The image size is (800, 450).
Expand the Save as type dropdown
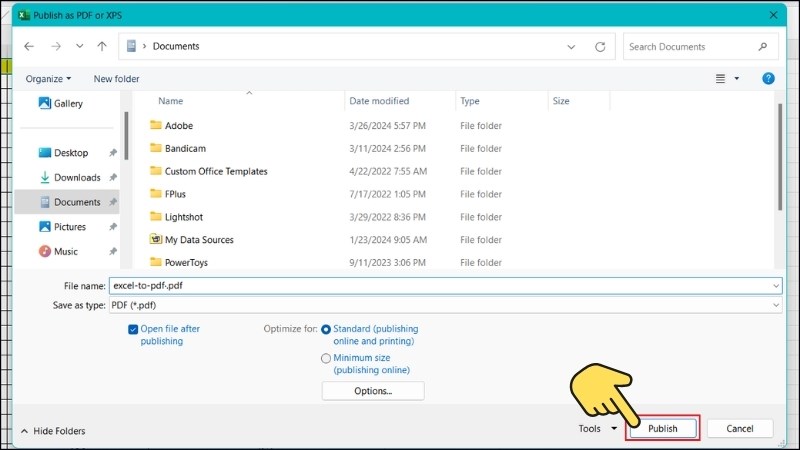(x=776, y=304)
